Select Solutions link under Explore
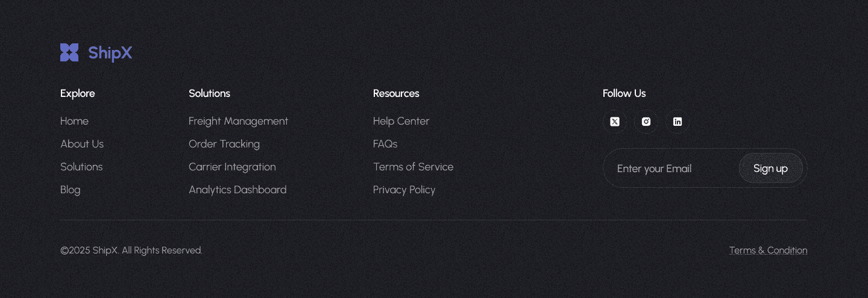 (x=81, y=167)
